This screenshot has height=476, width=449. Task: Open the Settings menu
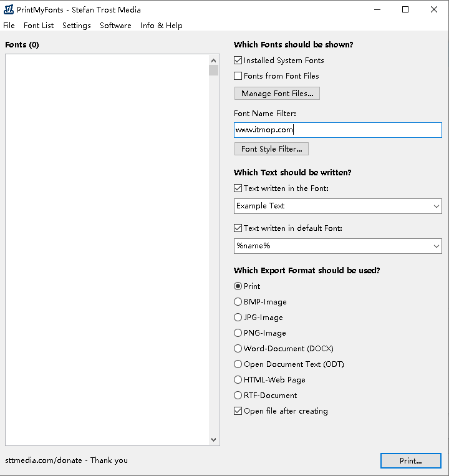[x=76, y=26]
